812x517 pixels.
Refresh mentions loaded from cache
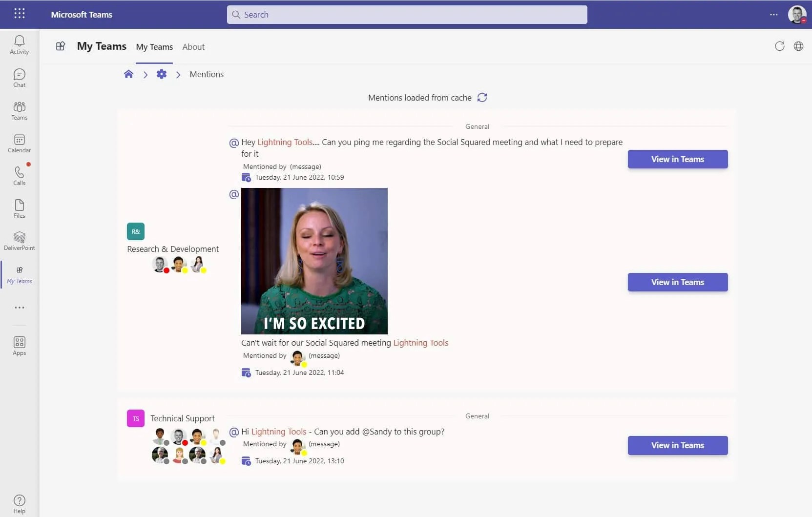pos(482,98)
